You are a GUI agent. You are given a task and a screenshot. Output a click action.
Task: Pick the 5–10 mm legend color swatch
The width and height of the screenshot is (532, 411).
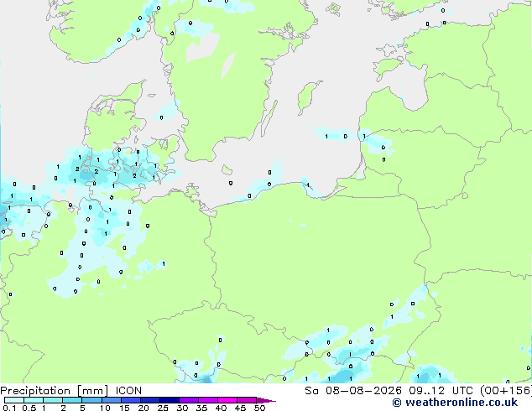tap(91, 400)
